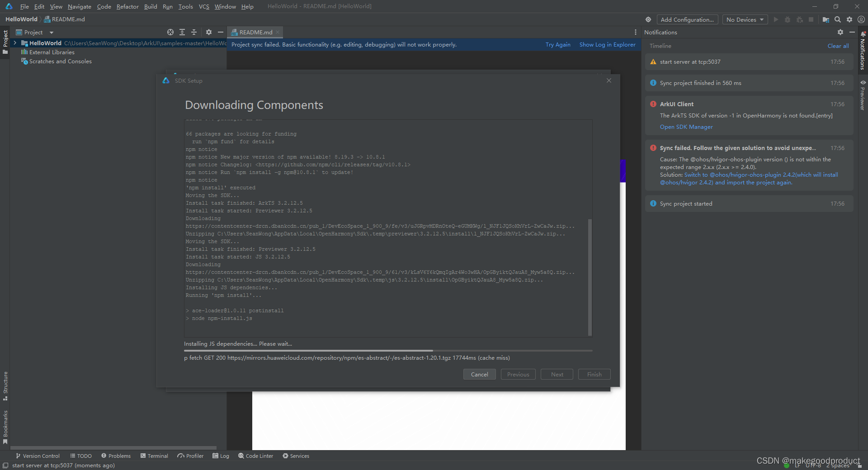The width and height of the screenshot is (868, 470).
Task: Open Project panel options gear
Action: [x=208, y=32]
